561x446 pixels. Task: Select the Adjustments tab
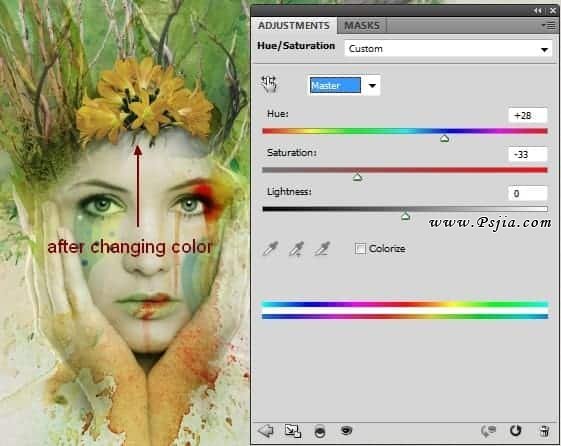click(x=294, y=26)
